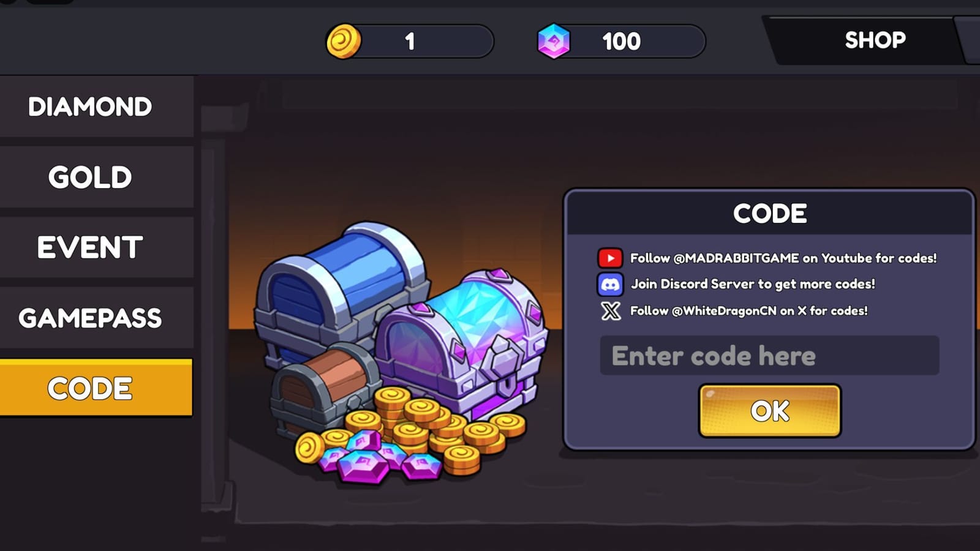The width and height of the screenshot is (980, 551).
Task: Click Follow @MADRABBITGAME on Youtube text
Action: pos(783,258)
